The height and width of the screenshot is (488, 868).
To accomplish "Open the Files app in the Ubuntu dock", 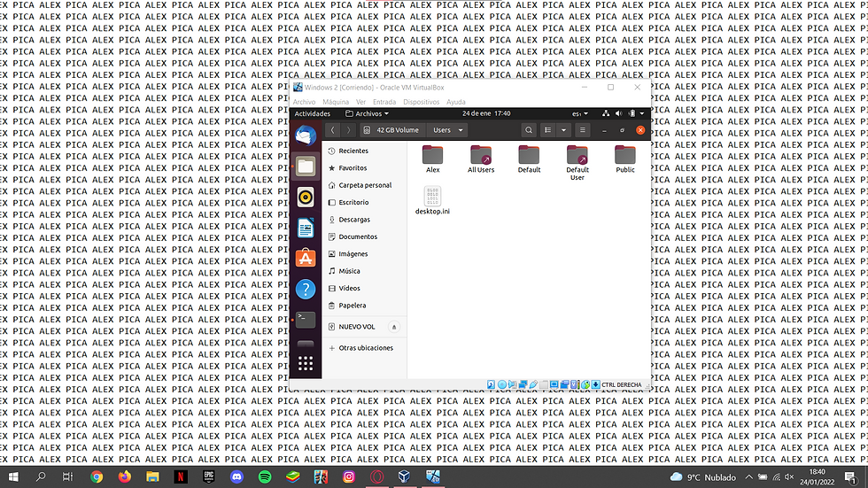I will pyautogui.click(x=306, y=166).
